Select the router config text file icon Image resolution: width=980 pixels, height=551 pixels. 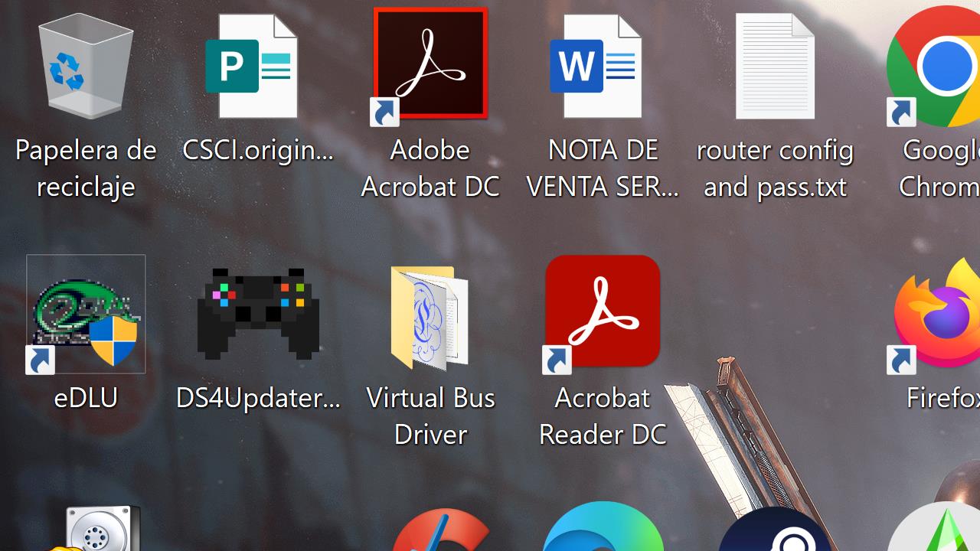pyautogui.click(x=775, y=67)
